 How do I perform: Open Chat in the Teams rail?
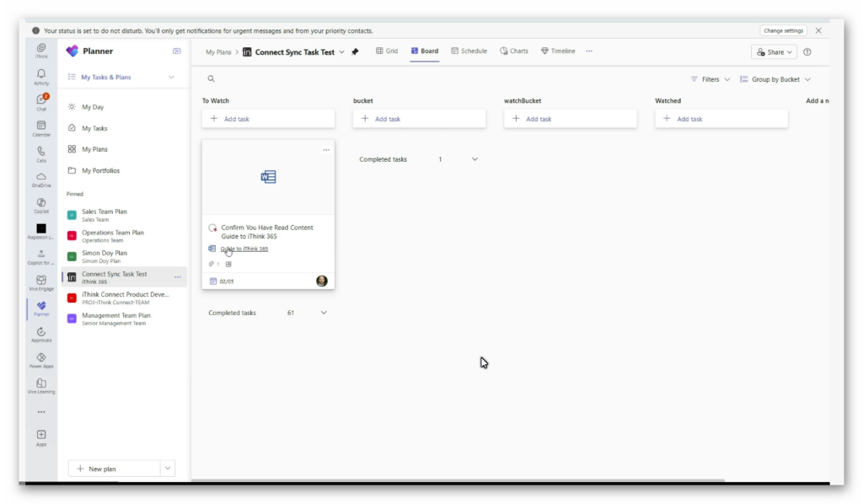click(x=41, y=102)
